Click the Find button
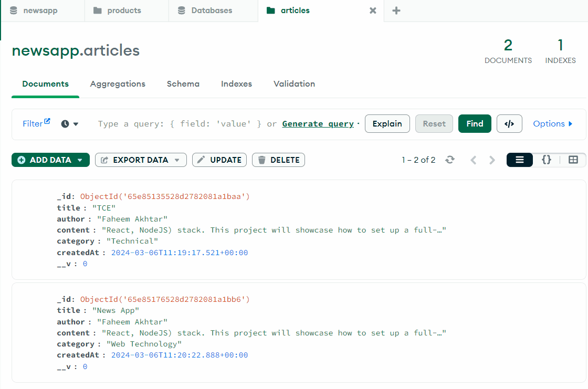Viewport: 588px width, 389px height. coord(475,124)
